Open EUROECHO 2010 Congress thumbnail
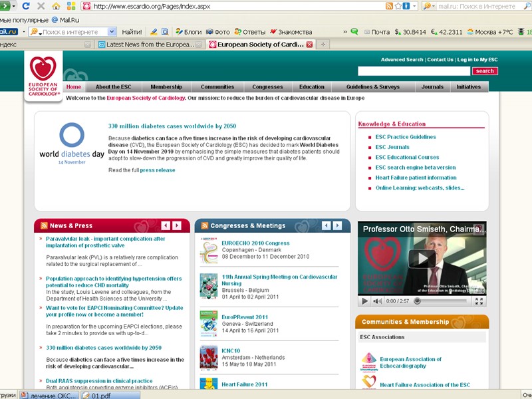Image resolution: width=532 pixels, height=399 pixels. [x=209, y=251]
